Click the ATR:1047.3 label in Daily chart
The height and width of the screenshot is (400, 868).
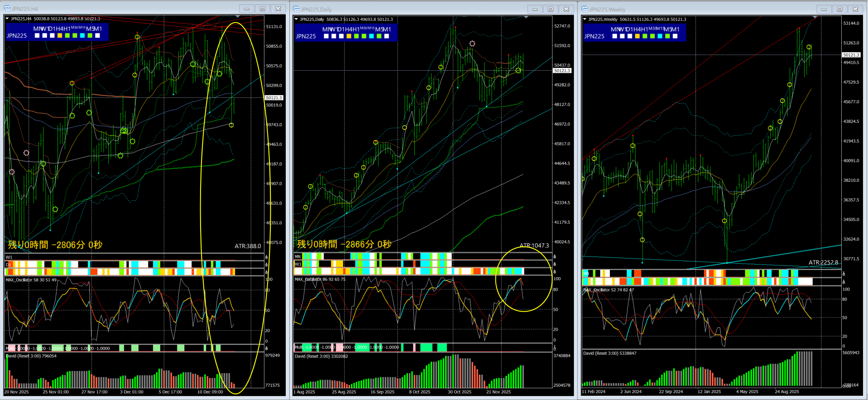(534, 246)
